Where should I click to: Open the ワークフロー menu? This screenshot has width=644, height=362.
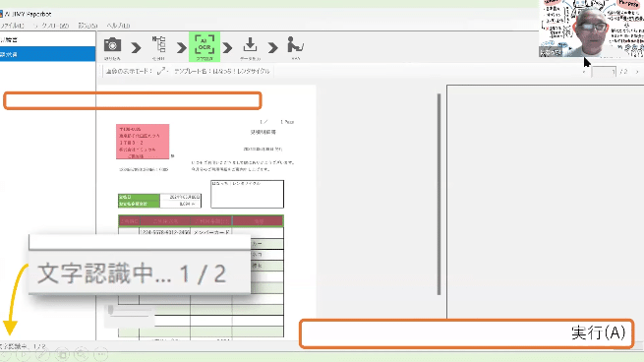tap(50, 26)
